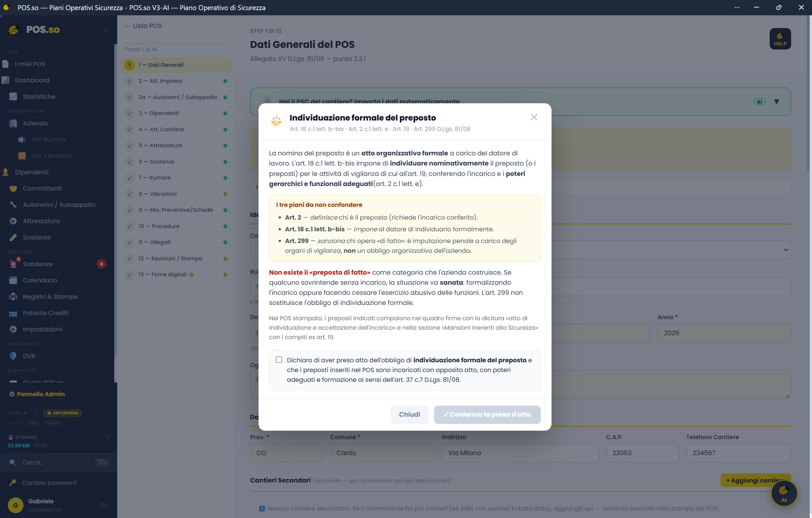
Task: Click the Prov. field containing CO
Action: click(286, 453)
